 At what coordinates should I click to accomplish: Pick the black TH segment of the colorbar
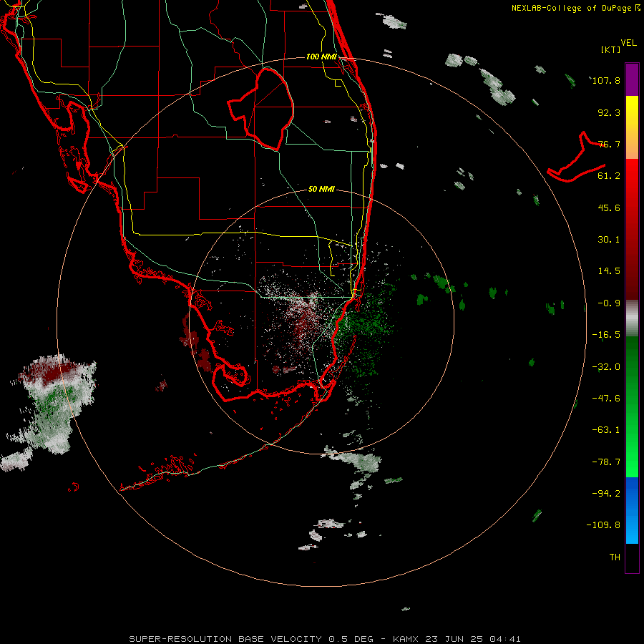tap(632, 557)
